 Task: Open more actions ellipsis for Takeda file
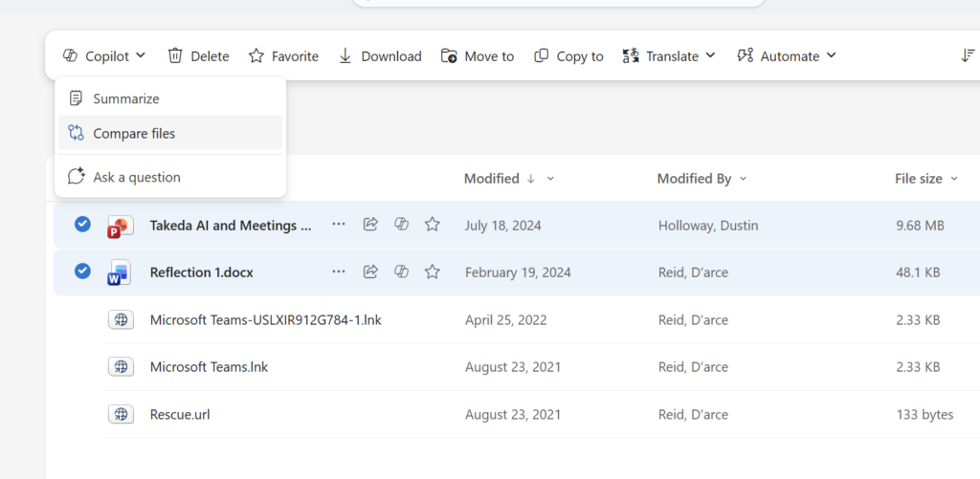point(339,224)
